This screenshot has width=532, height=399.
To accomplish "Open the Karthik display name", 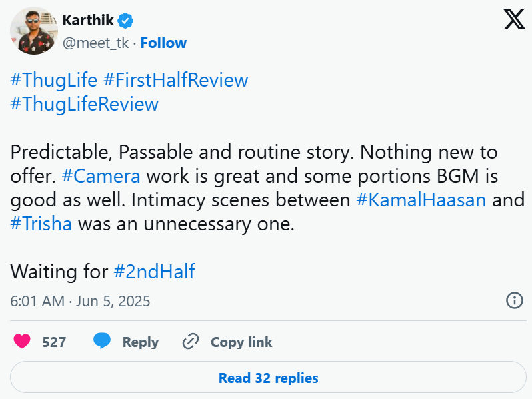I will [x=88, y=21].
